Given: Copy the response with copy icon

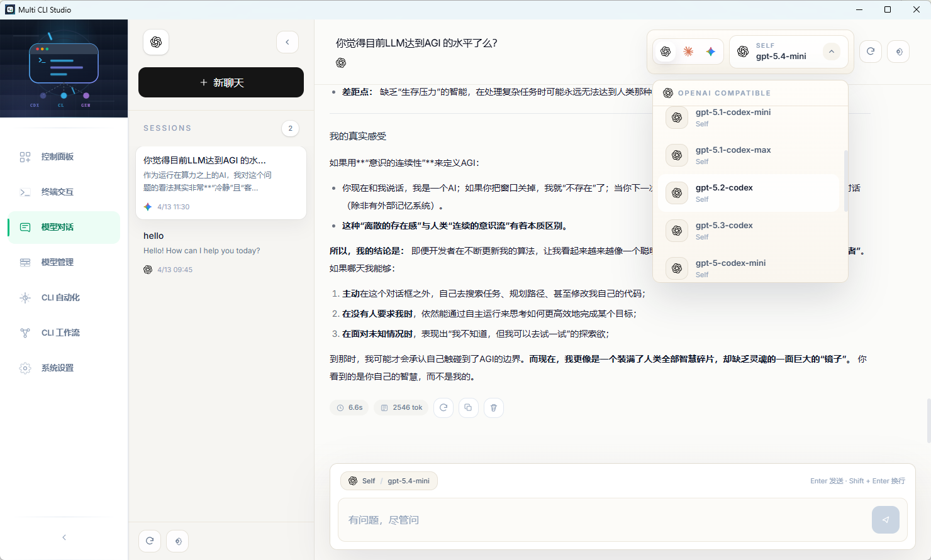Looking at the screenshot, I should (468, 407).
